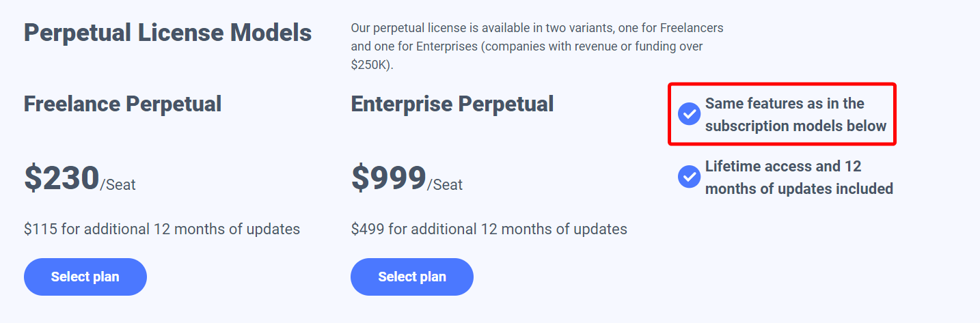Click the Freelance Perpetual heading
Viewport: 980px width, 323px height.
(x=123, y=104)
